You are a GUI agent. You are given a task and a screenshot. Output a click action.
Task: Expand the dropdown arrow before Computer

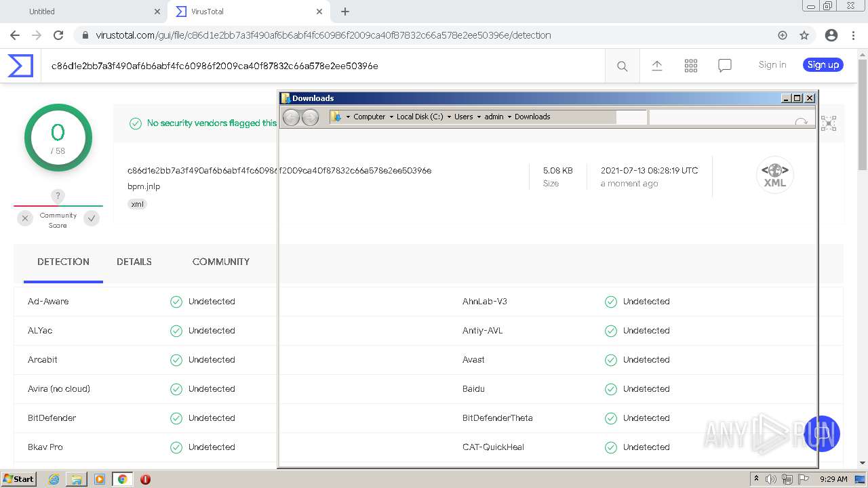(x=349, y=117)
